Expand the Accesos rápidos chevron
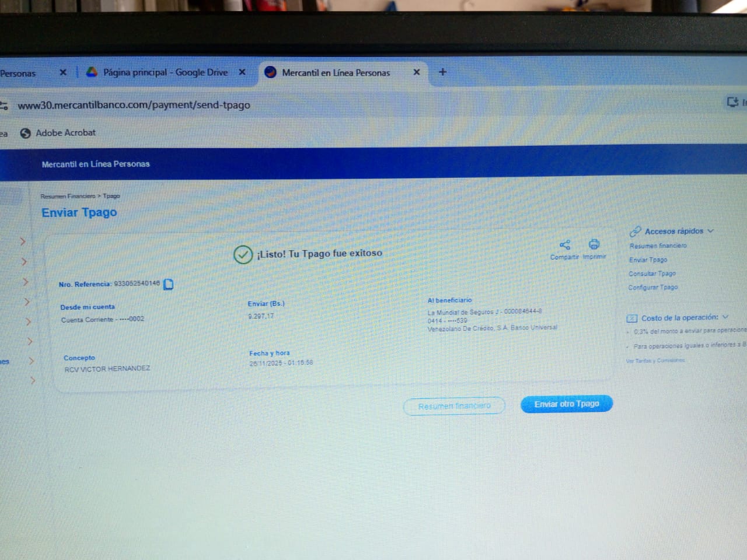Image resolution: width=747 pixels, height=560 pixels. point(711,231)
